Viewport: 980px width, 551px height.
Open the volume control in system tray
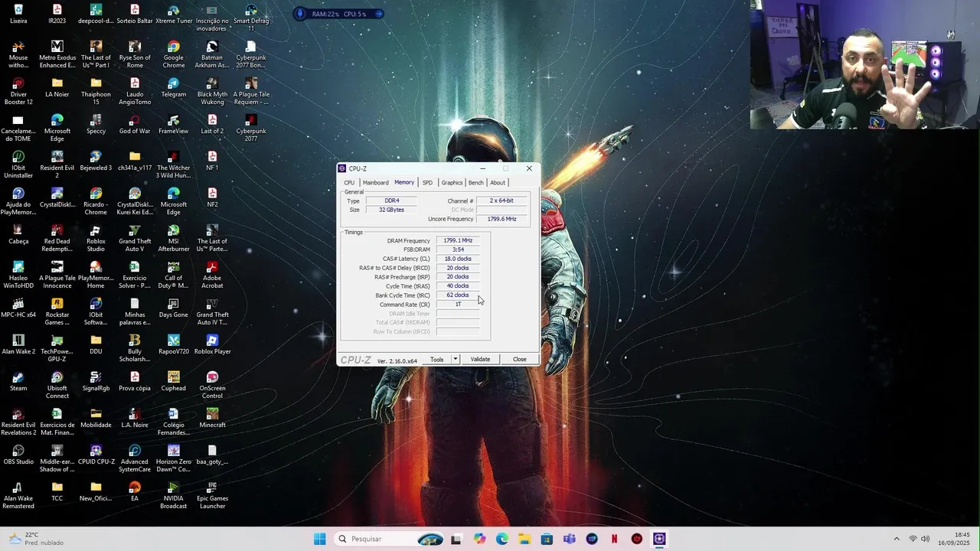[926, 539]
